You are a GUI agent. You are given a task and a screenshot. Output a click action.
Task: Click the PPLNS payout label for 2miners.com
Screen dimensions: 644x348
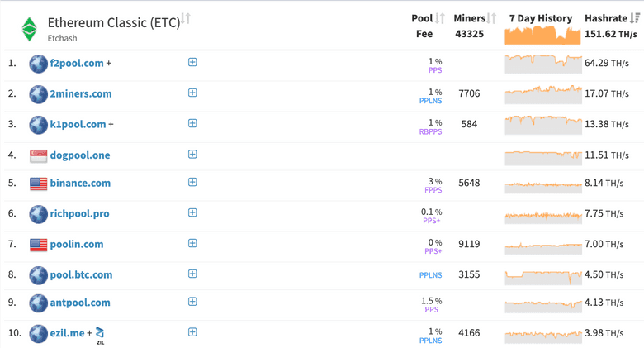430,101
